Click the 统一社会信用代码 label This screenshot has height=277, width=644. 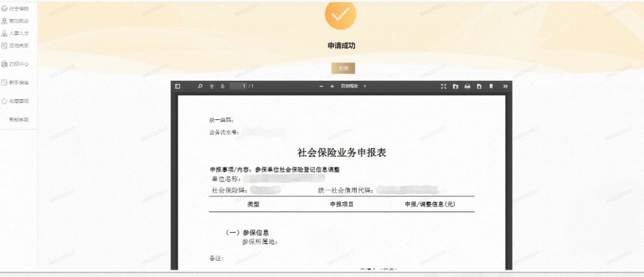[345, 190]
